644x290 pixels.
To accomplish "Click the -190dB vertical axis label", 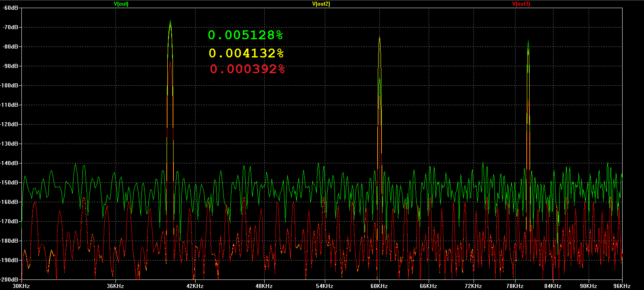I will (9, 260).
